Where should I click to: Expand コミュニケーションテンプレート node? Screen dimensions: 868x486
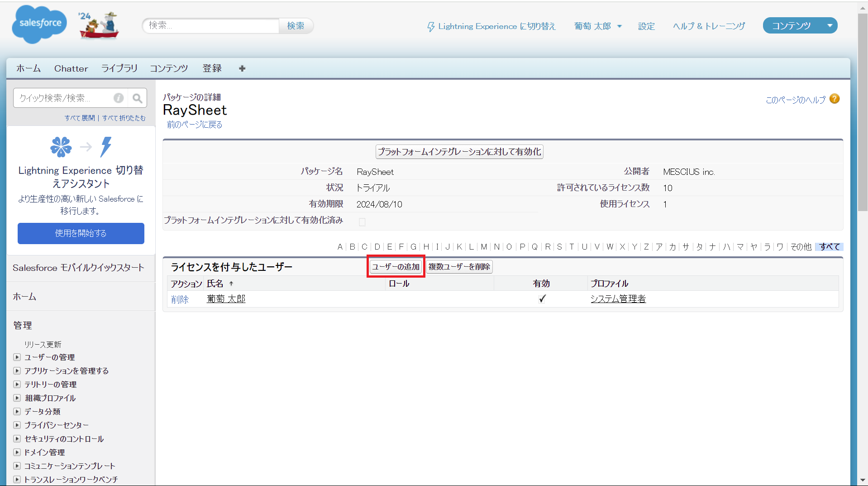click(x=17, y=466)
